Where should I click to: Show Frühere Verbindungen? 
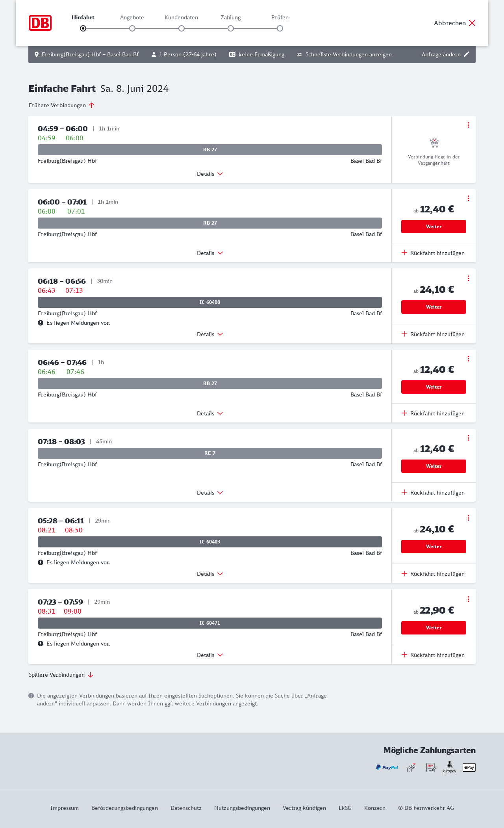tap(61, 105)
